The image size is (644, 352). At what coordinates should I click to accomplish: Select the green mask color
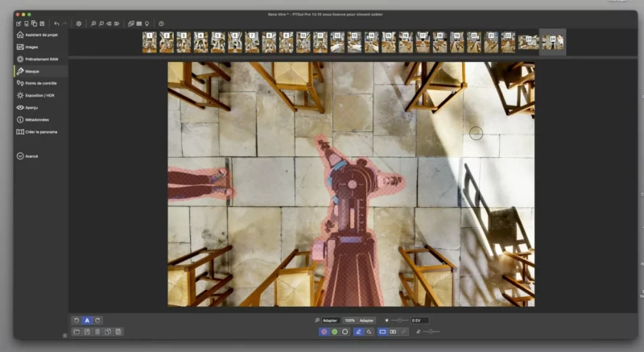click(x=335, y=332)
